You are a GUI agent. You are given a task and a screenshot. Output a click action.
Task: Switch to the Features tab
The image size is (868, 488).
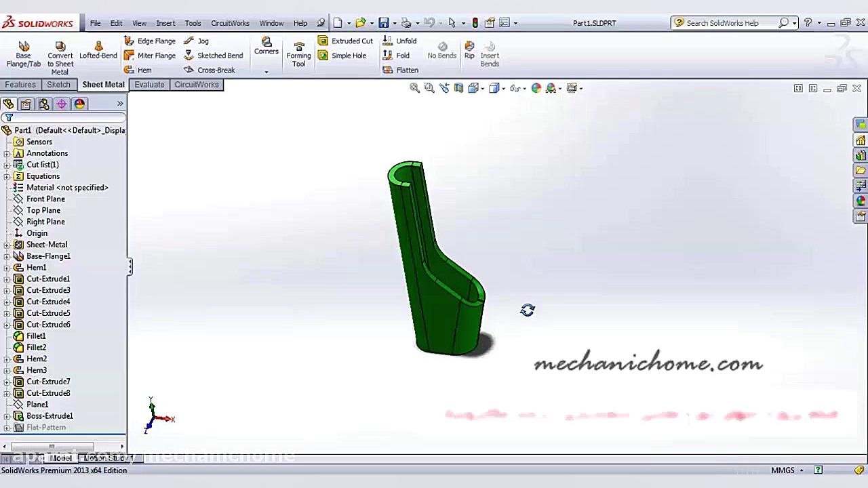pos(20,85)
